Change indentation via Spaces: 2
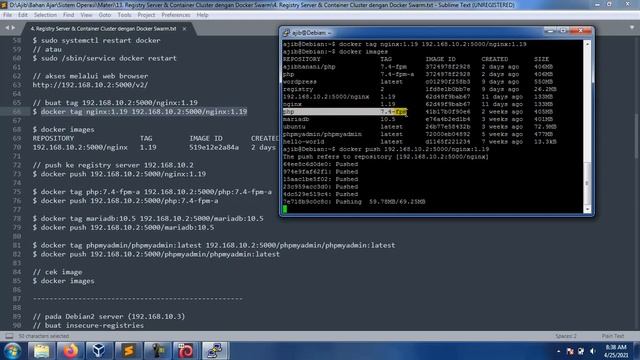 coord(566,336)
